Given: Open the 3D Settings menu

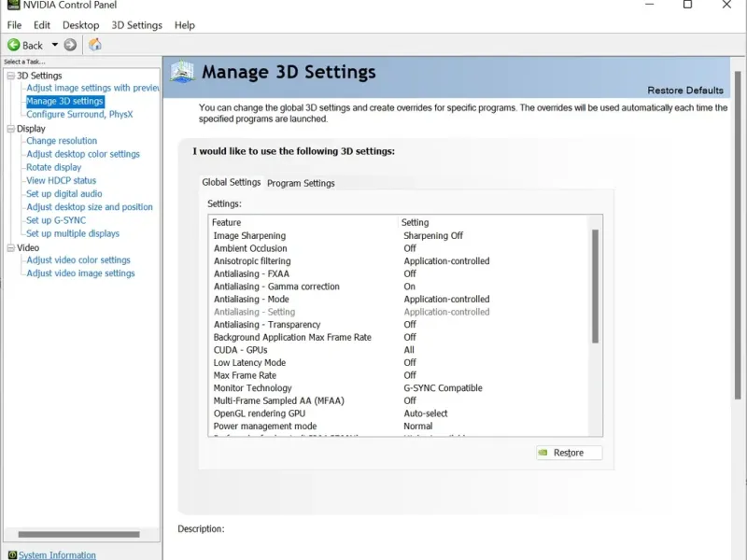Looking at the screenshot, I should tap(136, 25).
